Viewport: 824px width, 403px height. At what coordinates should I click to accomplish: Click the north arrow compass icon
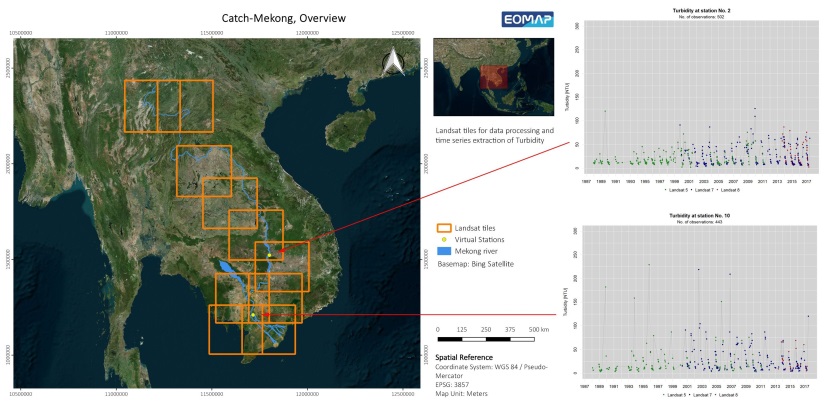[x=395, y=62]
